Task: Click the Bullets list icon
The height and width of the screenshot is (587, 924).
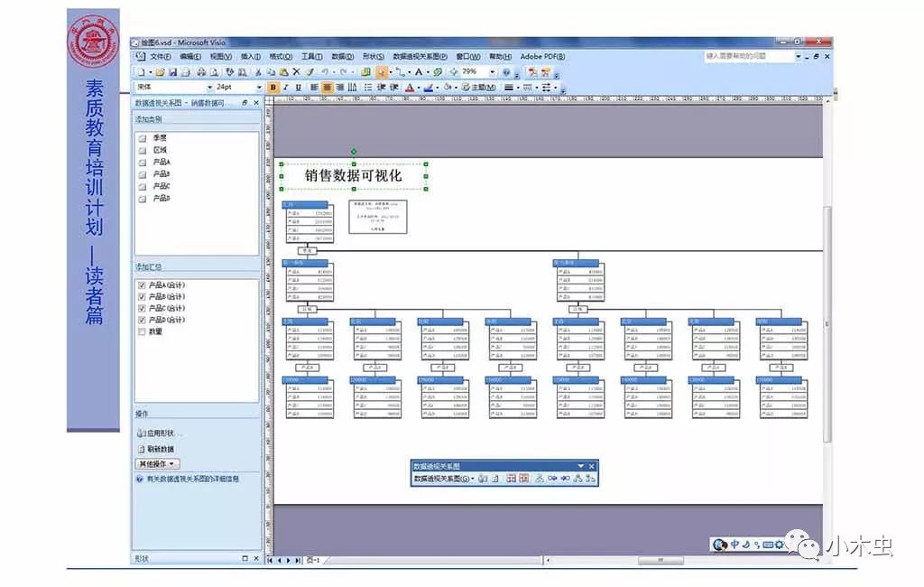Action: 368,88
